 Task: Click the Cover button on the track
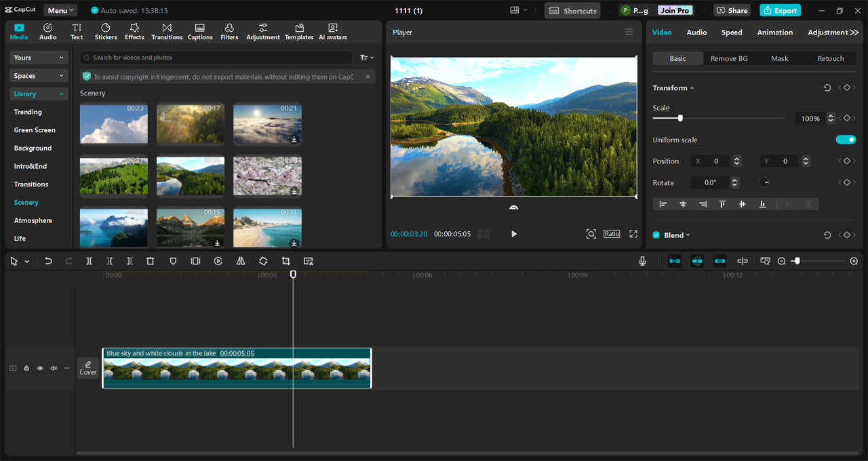click(88, 368)
